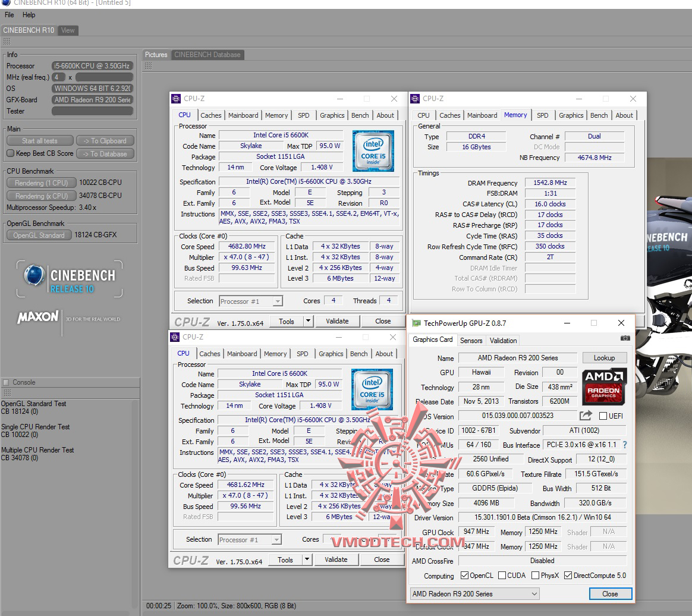Click the Tester name input field
Viewport: 692px width, 616px height.
pyautogui.click(x=92, y=111)
